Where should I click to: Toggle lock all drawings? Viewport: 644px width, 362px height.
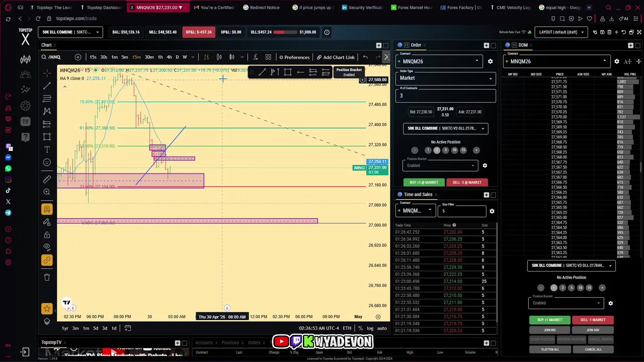tap(47, 235)
